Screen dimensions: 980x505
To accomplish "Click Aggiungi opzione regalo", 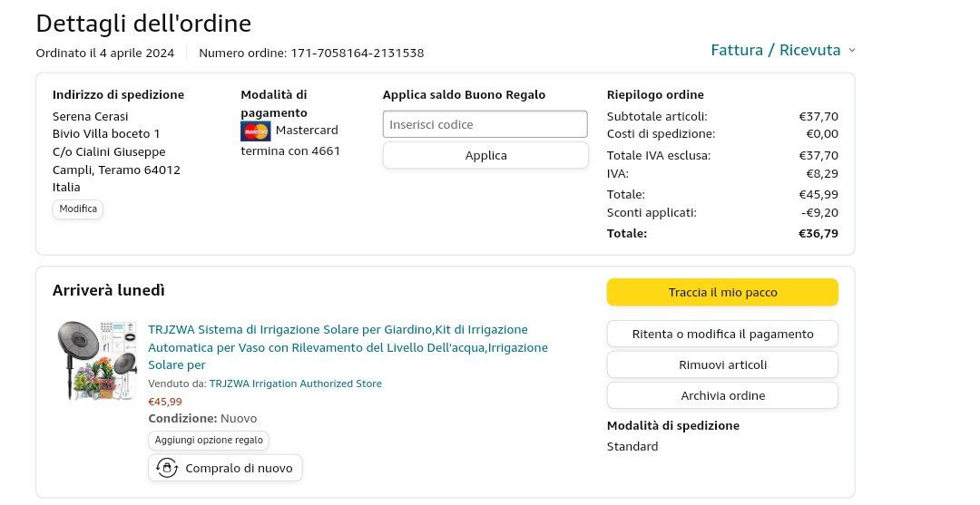I will (209, 440).
